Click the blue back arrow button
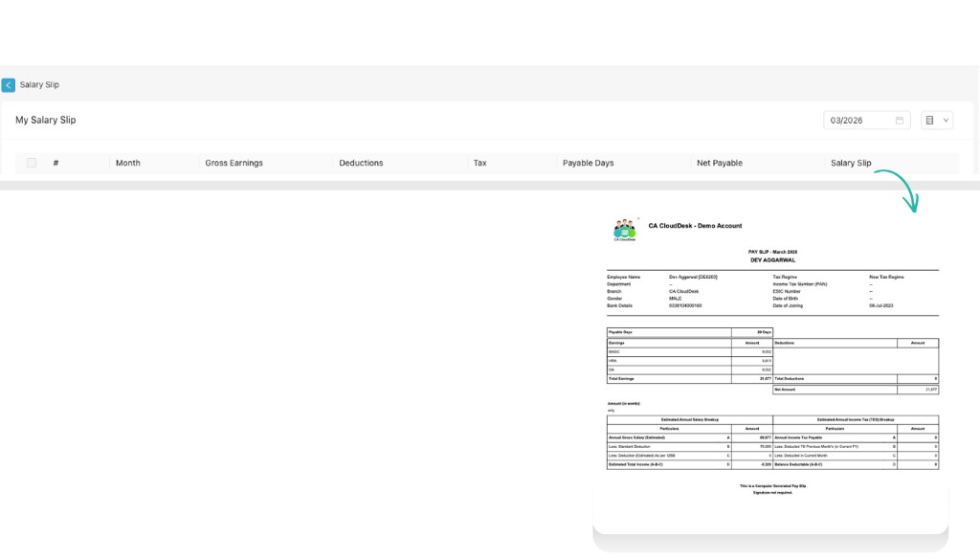The height and width of the screenshot is (560, 980). [x=9, y=85]
